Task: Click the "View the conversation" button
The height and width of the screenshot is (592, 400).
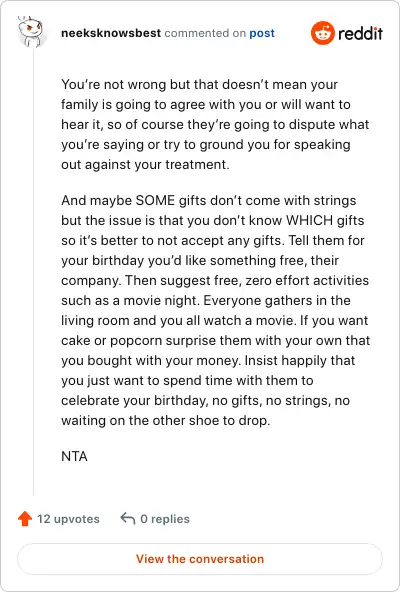Action: click(x=200, y=559)
